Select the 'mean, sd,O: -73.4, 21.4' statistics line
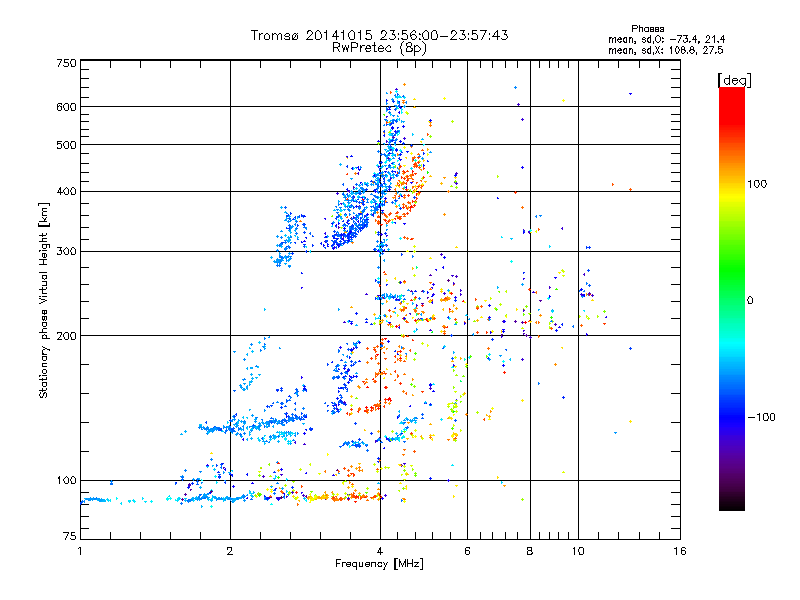The image size is (800, 600). 666,39
